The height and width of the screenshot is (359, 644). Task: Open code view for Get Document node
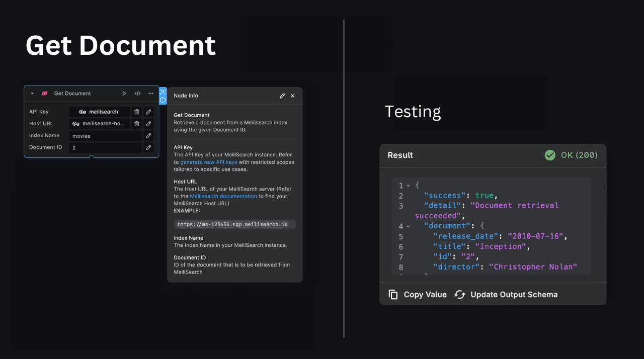[137, 94]
